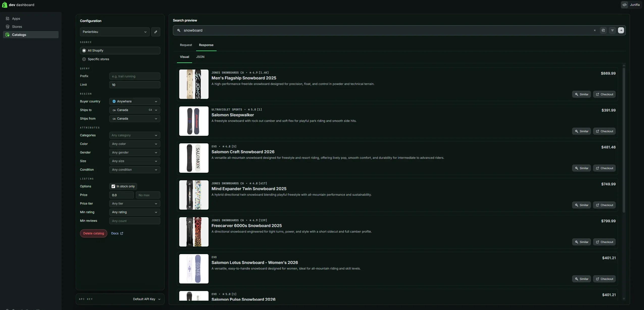
Task: Open the Panierbleu catalog selector
Action: click(115, 32)
